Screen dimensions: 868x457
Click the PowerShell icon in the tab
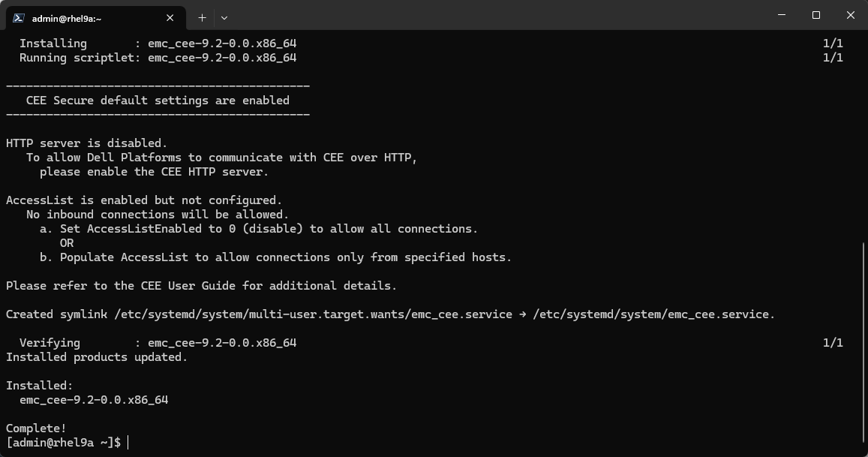pyautogui.click(x=18, y=18)
